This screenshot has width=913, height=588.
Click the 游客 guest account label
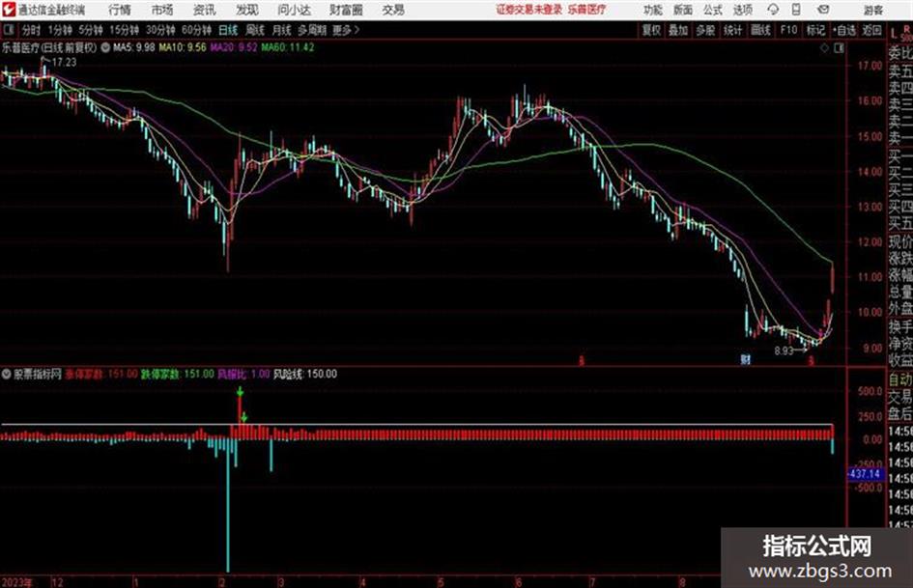872,10
